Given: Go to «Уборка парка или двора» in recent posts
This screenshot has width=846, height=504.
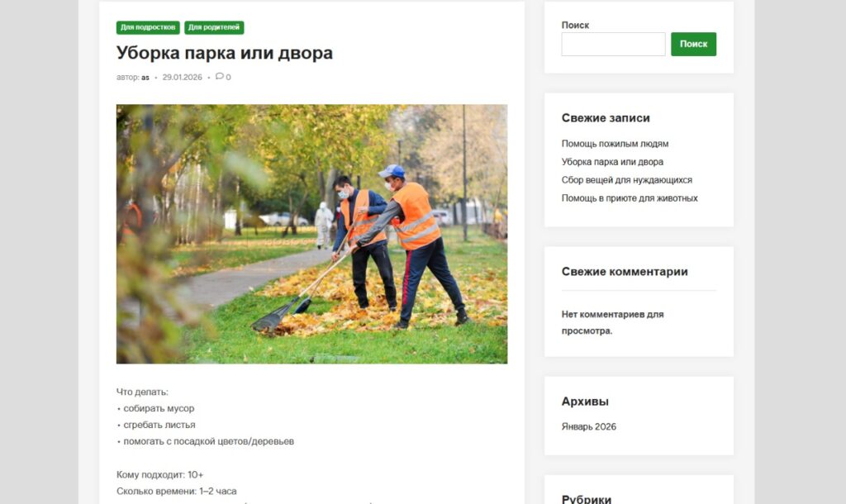Looking at the screenshot, I should [x=612, y=162].
